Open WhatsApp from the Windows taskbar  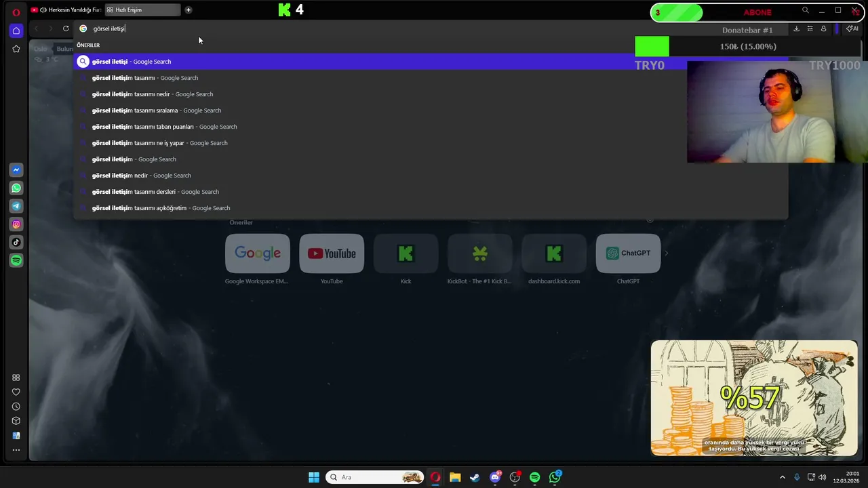point(555,477)
